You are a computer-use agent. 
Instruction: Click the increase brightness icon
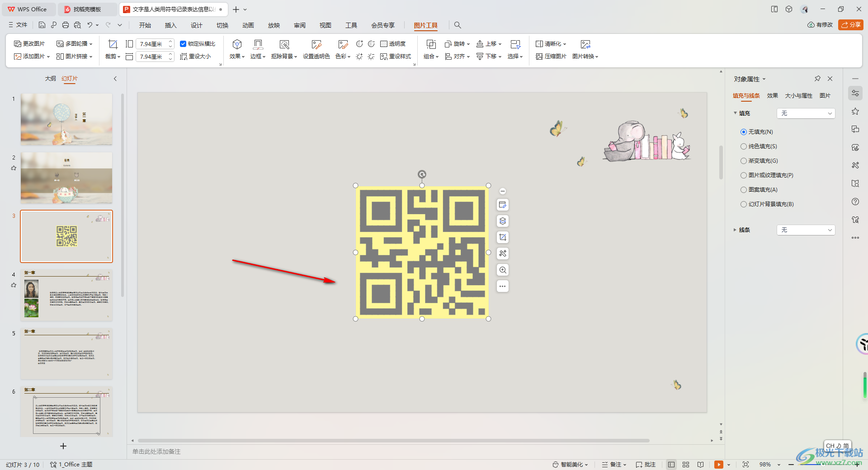359,56
